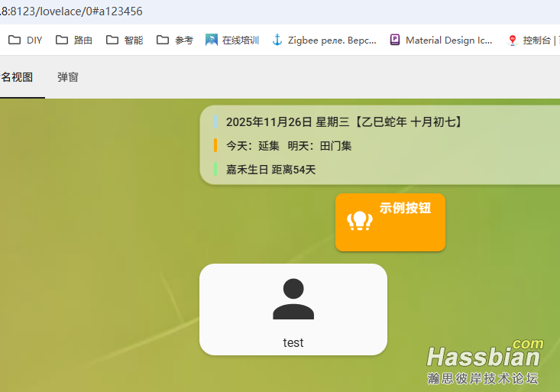Open the 在线培训 bookmark
Screen dimensions: 560x392
[x=232, y=40]
